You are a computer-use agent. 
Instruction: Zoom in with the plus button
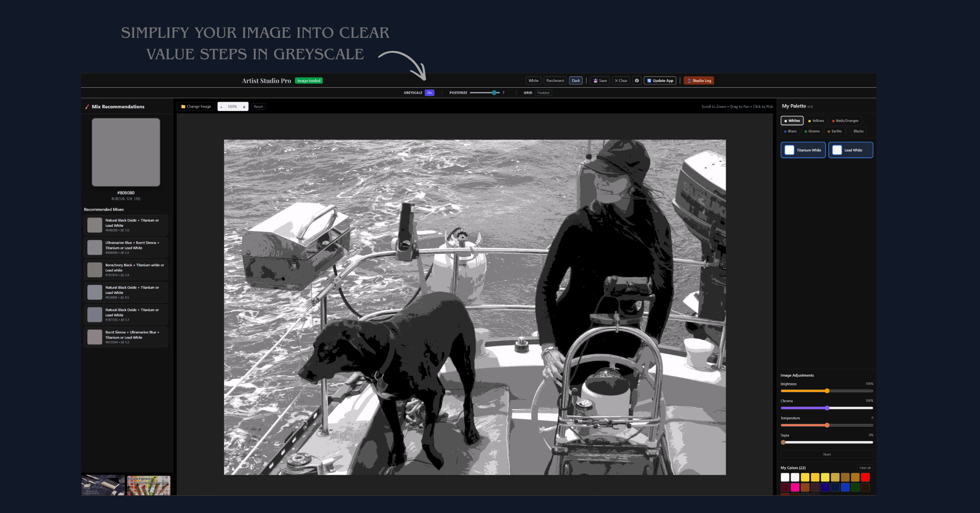(244, 107)
